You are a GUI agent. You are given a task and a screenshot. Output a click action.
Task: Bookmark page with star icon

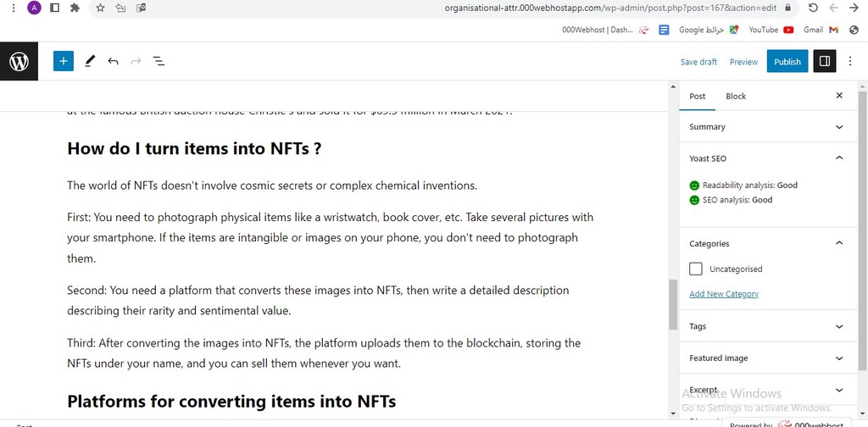click(x=100, y=8)
